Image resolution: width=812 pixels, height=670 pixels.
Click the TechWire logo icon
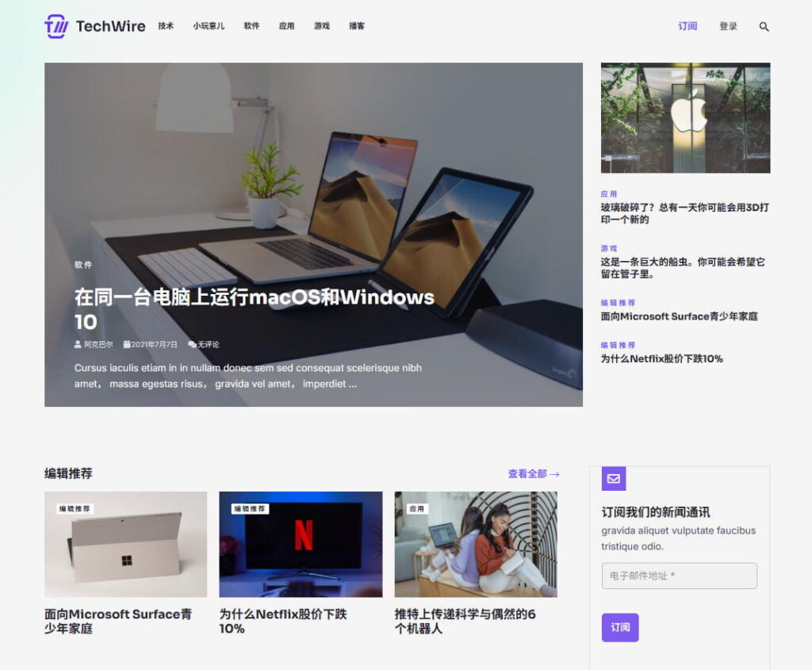56,26
